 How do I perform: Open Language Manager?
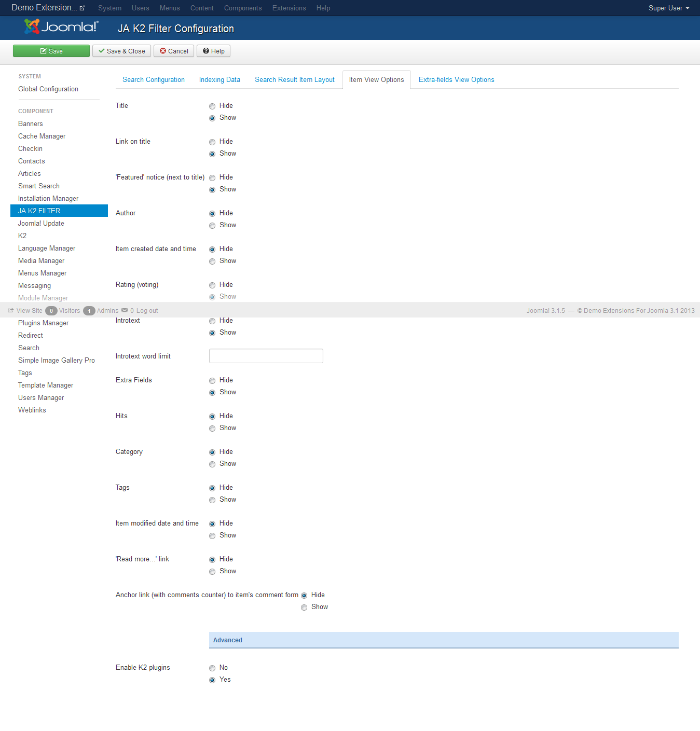click(47, 249)
